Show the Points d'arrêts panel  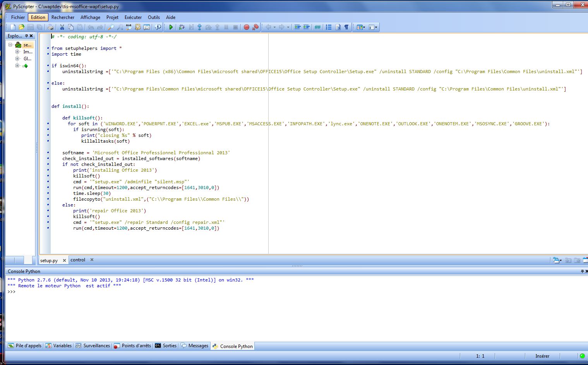(x=132, y=346)
